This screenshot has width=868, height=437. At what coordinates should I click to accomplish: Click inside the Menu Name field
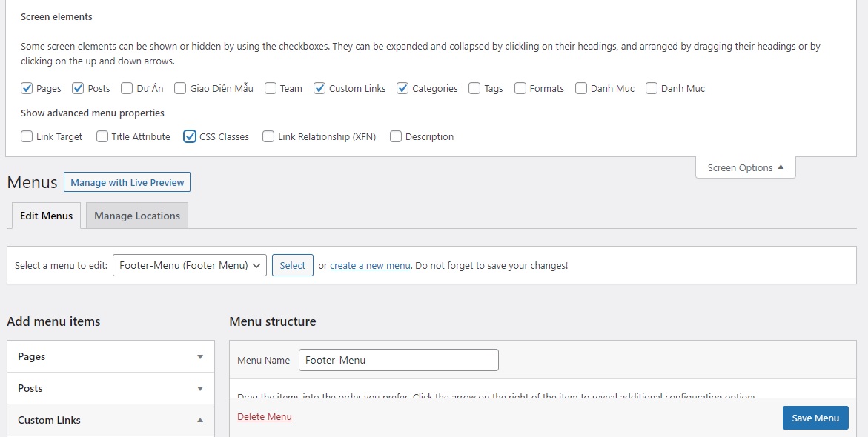398,360
